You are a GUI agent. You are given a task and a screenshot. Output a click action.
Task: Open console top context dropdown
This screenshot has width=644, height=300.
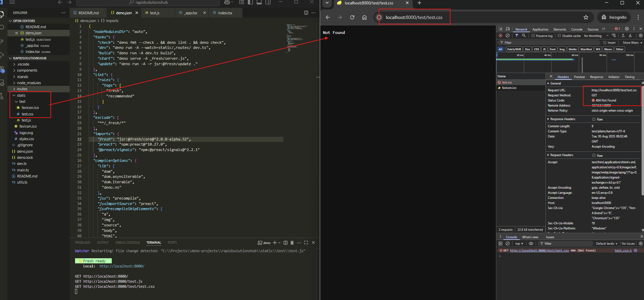(x=519, y=244)
